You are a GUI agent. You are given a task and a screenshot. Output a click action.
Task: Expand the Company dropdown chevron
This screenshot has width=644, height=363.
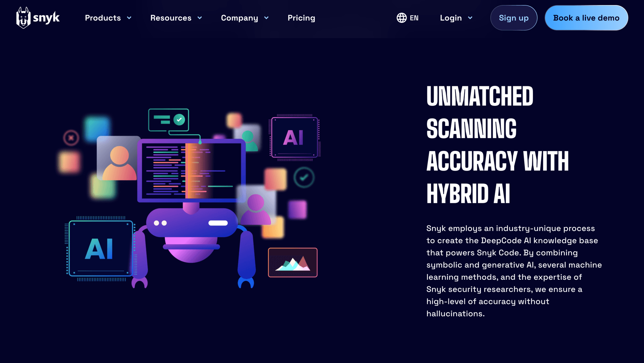pos(266,18)
